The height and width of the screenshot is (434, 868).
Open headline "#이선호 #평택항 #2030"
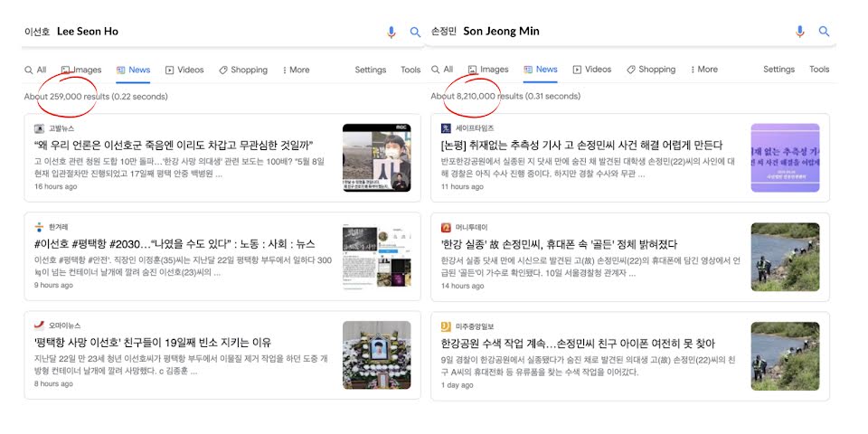(175, 244)
